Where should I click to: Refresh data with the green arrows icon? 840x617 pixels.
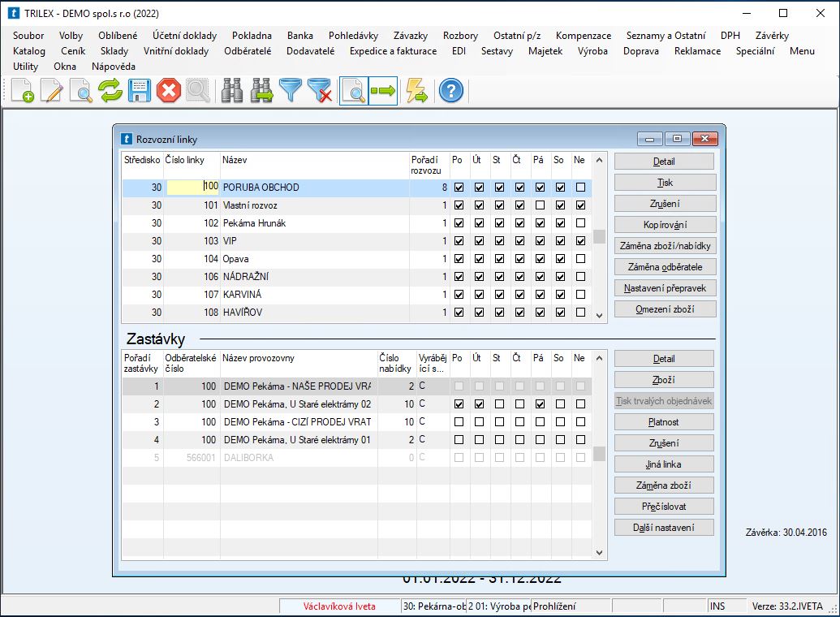point(110,91)
